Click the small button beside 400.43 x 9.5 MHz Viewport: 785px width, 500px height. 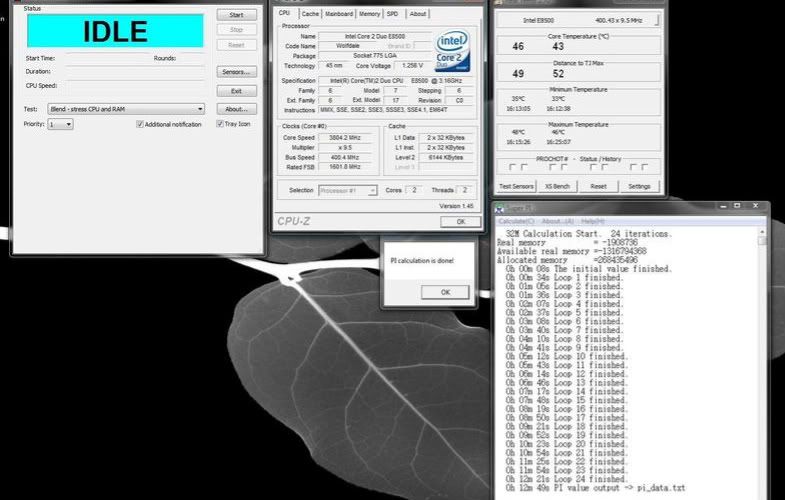point(657,21)
